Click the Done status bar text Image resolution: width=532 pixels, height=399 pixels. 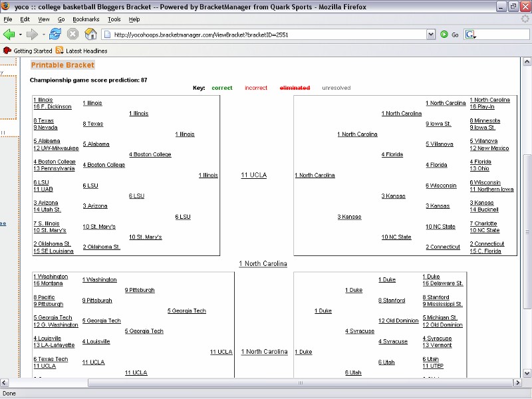(x=9, y=393)
